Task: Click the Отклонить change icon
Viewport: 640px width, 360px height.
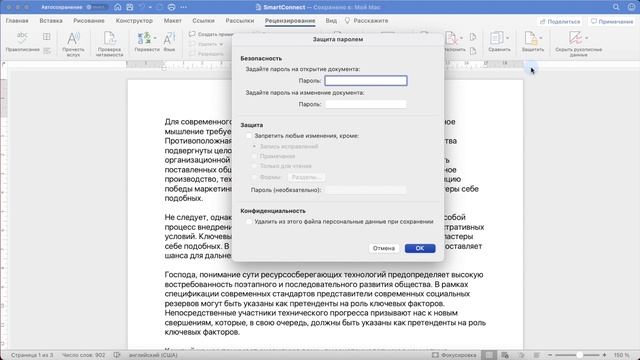Action: point(451,38)
